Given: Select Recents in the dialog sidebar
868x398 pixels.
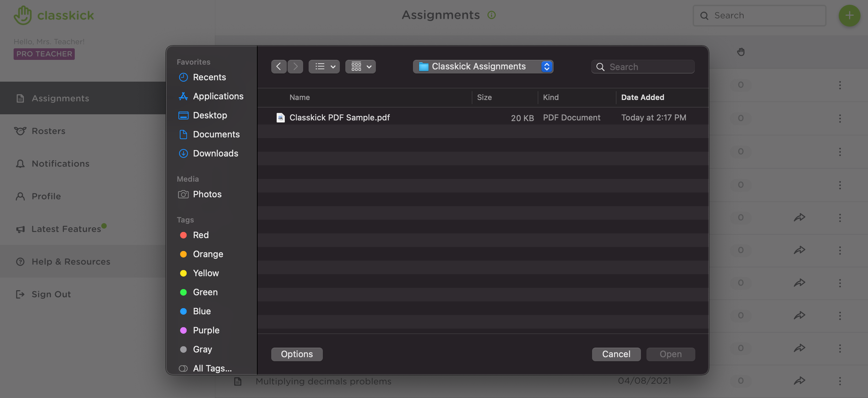Looking at the screenshot, I should (209, 77).
